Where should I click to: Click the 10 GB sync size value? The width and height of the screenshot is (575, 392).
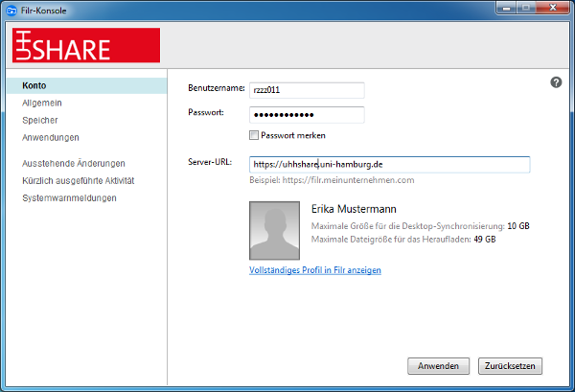click(518, 226)
